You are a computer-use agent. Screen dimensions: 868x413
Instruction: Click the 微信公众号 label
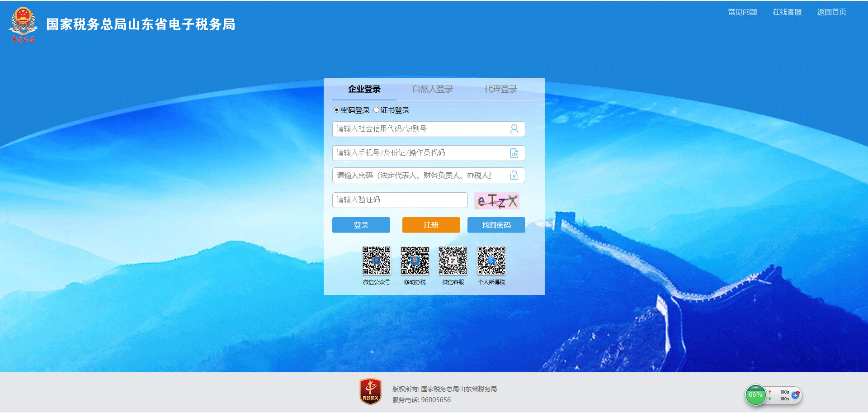coord(376,282)
